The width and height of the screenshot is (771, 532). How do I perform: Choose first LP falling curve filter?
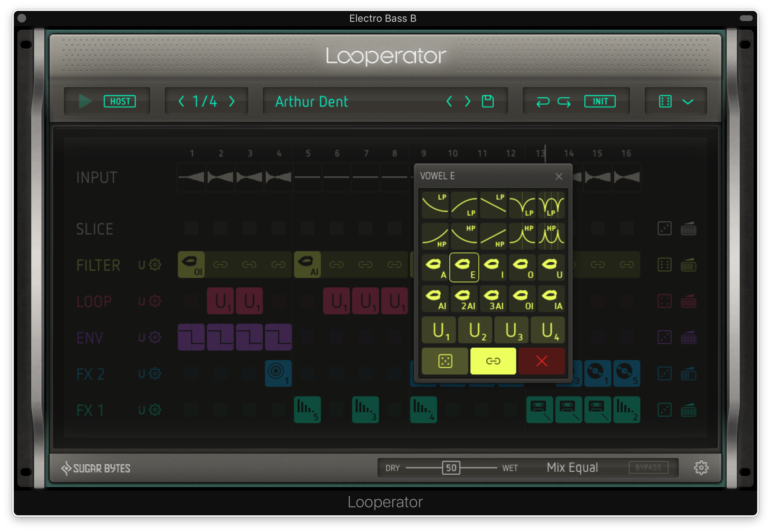(435, 205)
